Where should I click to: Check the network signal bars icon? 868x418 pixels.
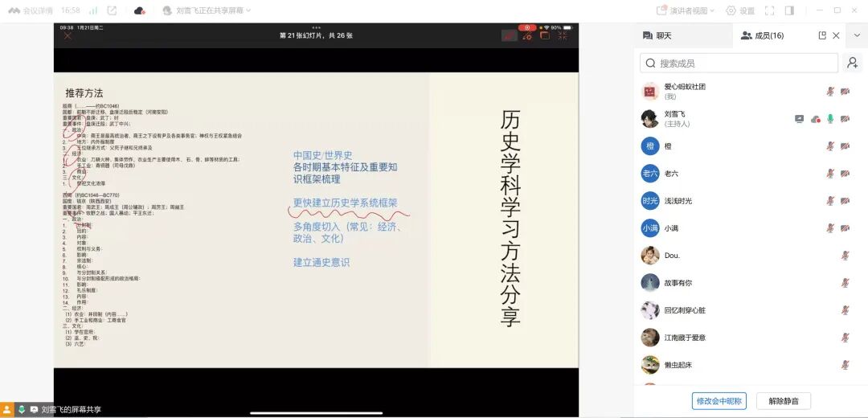point(93,10)
